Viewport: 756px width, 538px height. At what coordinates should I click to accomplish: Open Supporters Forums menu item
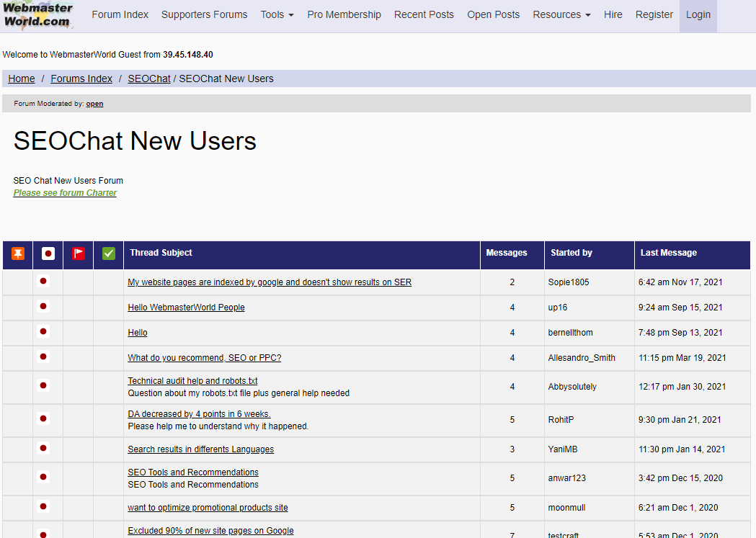[x=205, y=15]
